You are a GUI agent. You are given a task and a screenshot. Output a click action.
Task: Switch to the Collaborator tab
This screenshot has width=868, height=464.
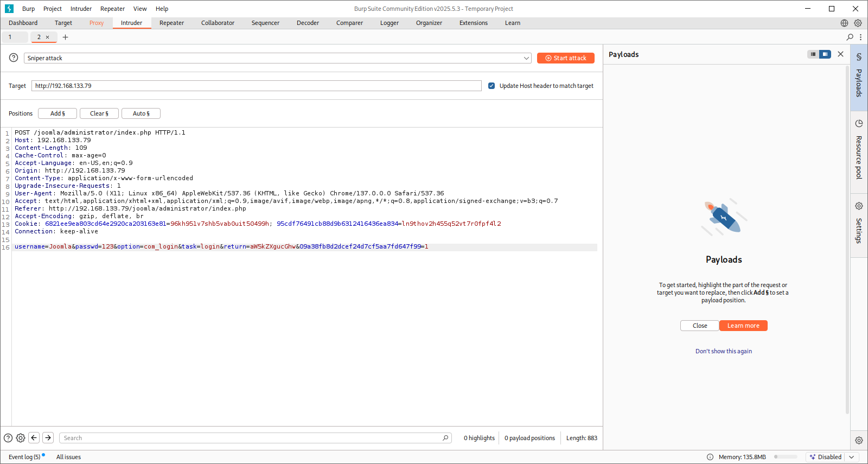click(x=218, y=23)
